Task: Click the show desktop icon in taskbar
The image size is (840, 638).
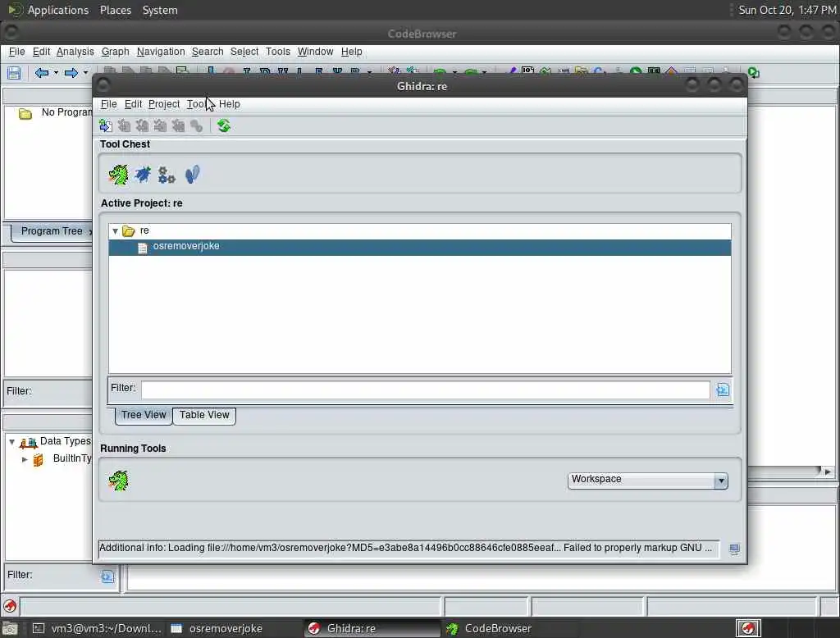Action: [10, 628]
